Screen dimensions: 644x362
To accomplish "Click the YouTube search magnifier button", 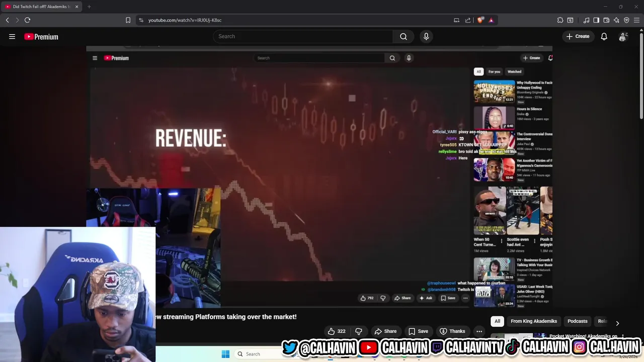I will 404,36.
